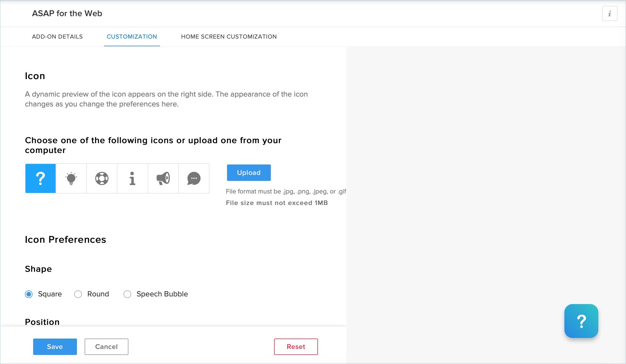Click the floating help widget preview
The image size is (626, 364).
pyautogui.click(x=581, y=321)
